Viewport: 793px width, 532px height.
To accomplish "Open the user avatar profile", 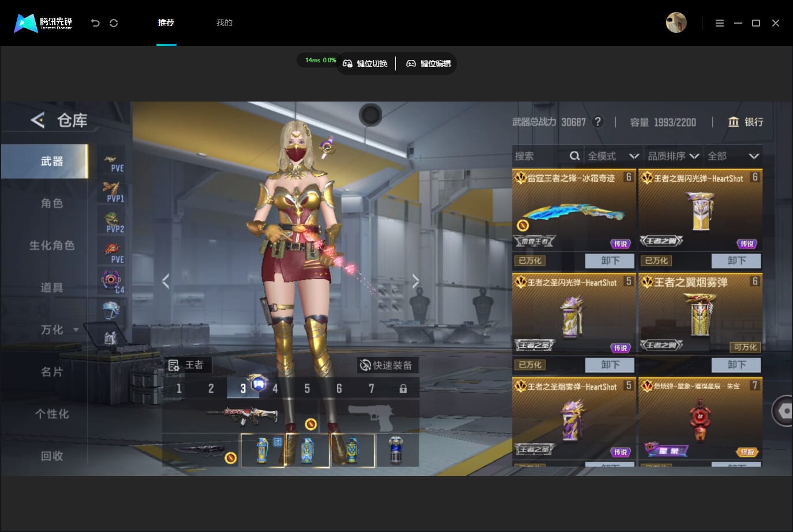I will click(x=676, y=23).
